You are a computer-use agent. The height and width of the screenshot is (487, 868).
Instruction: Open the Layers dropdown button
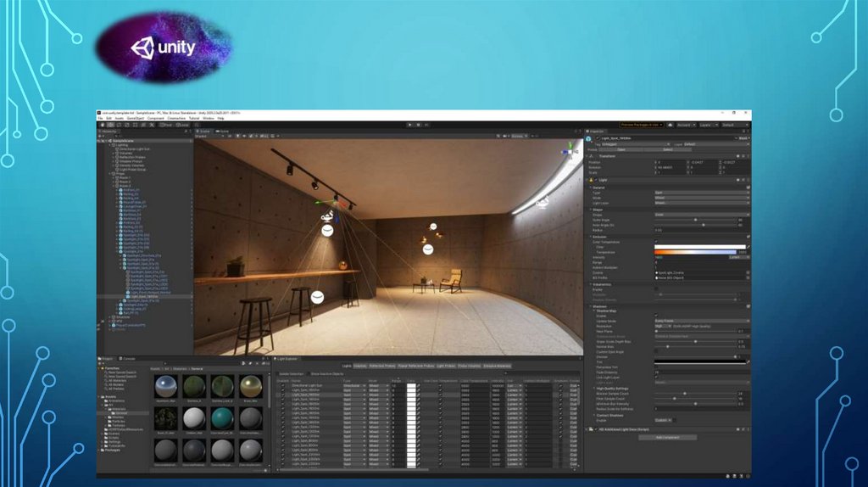coord(708,126)
